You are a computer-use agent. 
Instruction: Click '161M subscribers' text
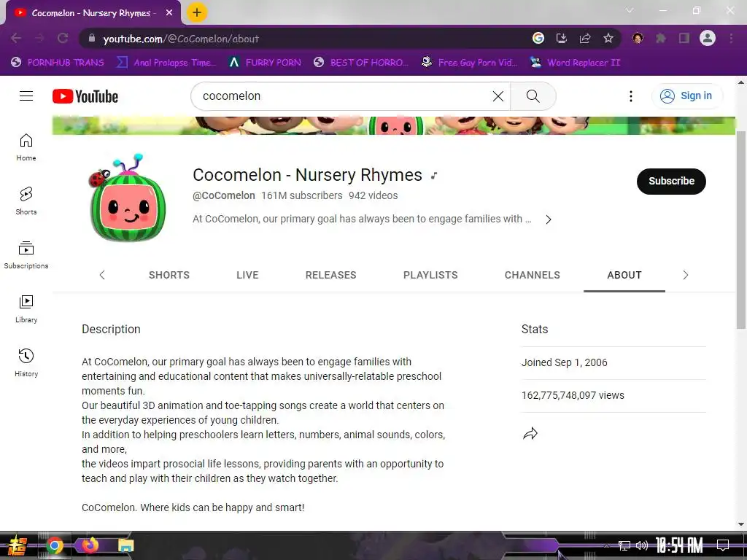301,195
